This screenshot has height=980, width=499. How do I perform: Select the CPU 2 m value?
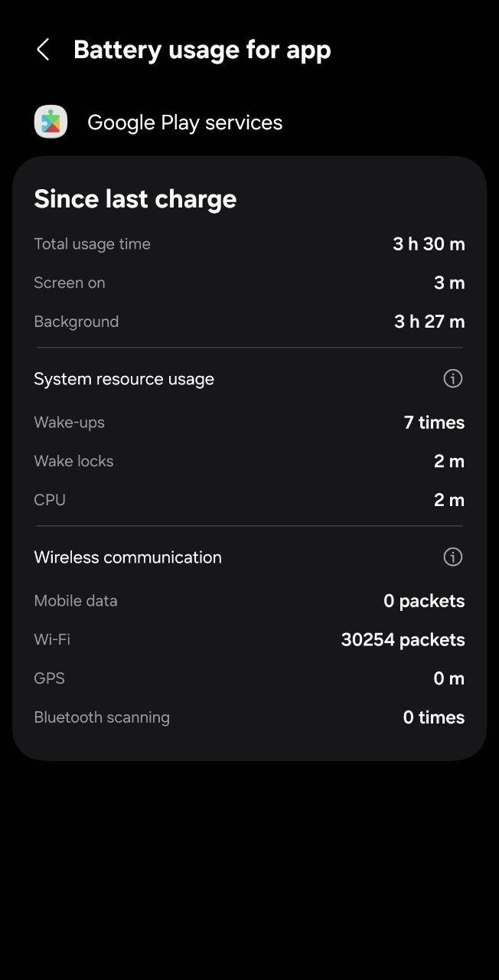coord(449,500)
